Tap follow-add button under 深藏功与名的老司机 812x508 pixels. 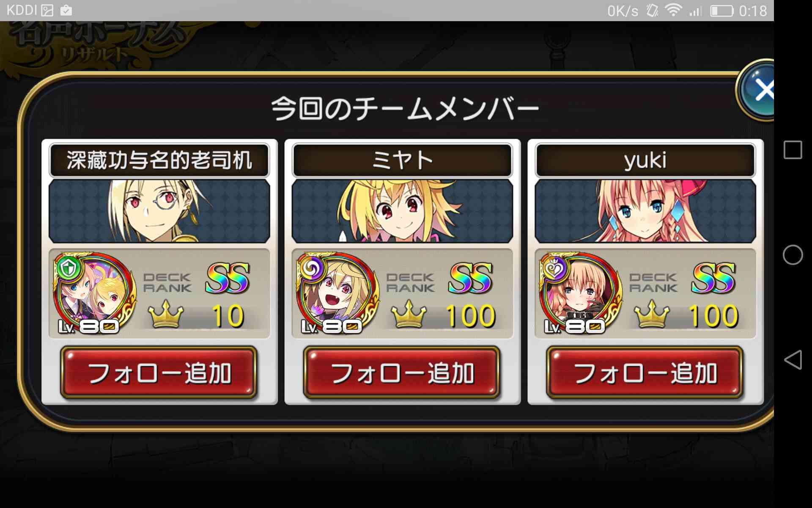click(159, 373)
